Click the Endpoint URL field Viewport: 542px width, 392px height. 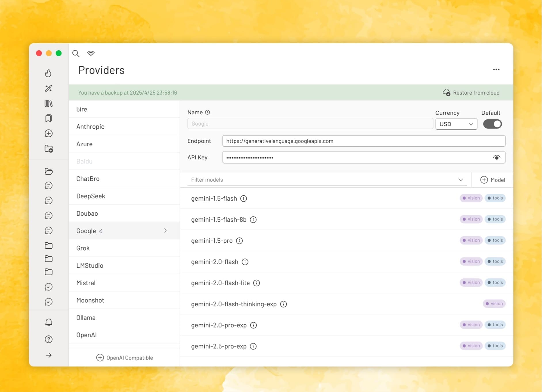click(364, 141)
